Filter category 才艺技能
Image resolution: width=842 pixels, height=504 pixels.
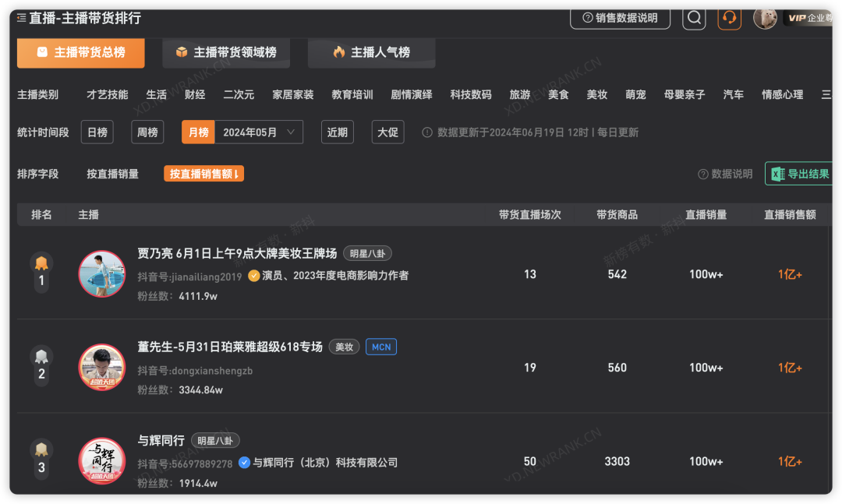click(108, 95)
